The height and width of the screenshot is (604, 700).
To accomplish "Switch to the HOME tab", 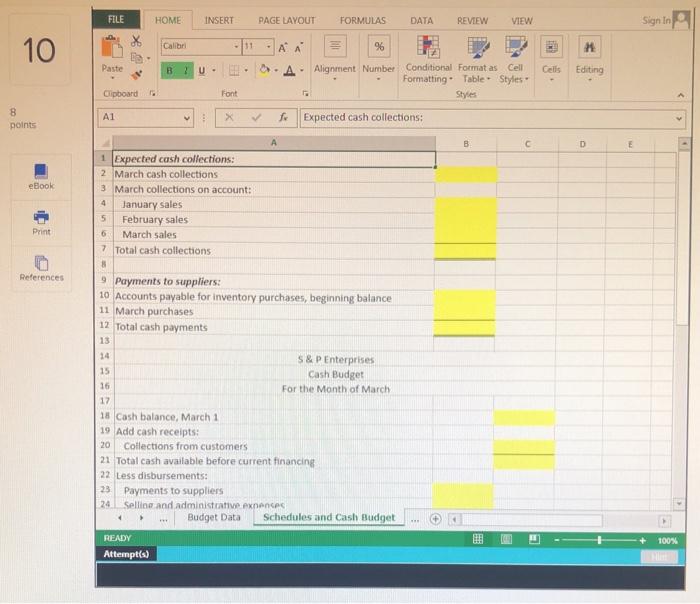I will [x=168, y=21].
